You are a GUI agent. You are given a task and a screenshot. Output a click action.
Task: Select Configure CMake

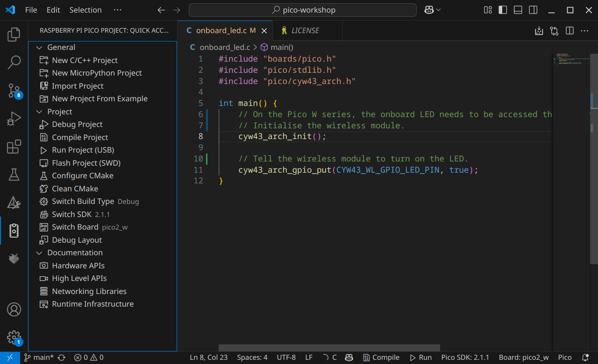pos(102,175)
